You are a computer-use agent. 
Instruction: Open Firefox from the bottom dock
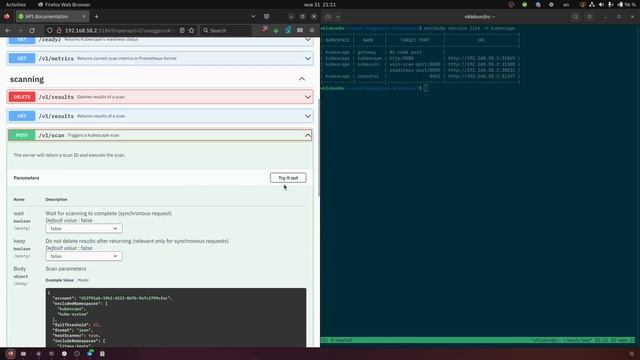(11, 353)
